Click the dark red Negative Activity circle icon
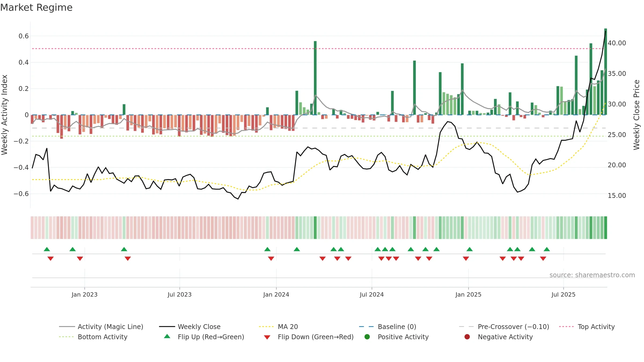 [467, 337]
